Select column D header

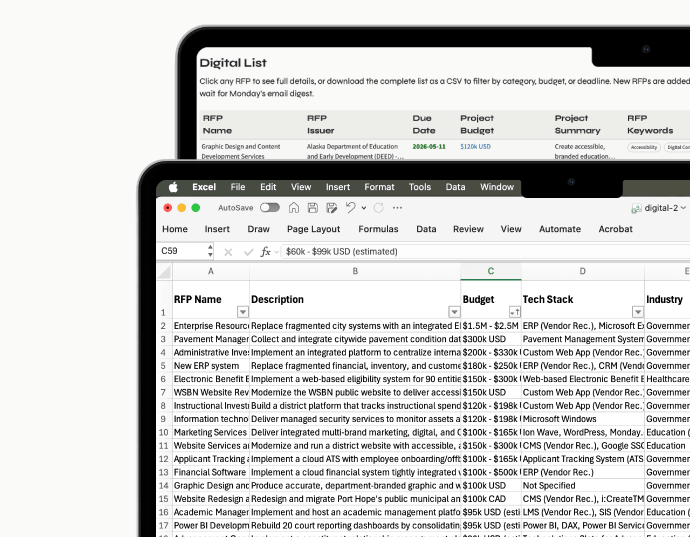coord(583,272)
